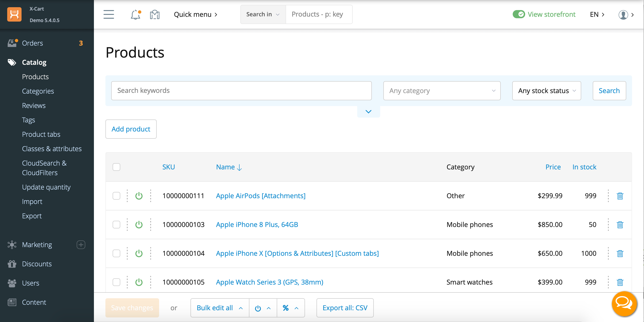The height and width of the screenshot is (322, 644).
Task: Click the sort arrow next to Name
Action: pyautogui.click(x=239, y=167)
